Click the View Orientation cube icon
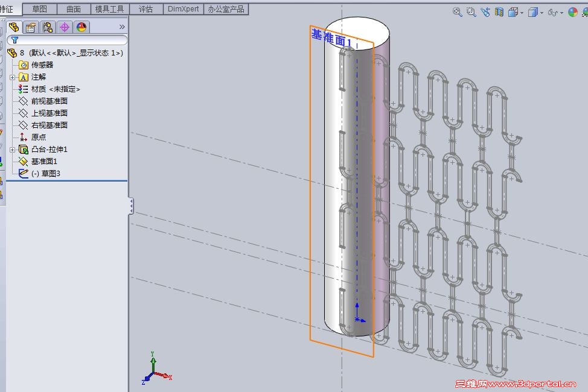The height and width of the screenshot is (392, 588). click(513, 13)
